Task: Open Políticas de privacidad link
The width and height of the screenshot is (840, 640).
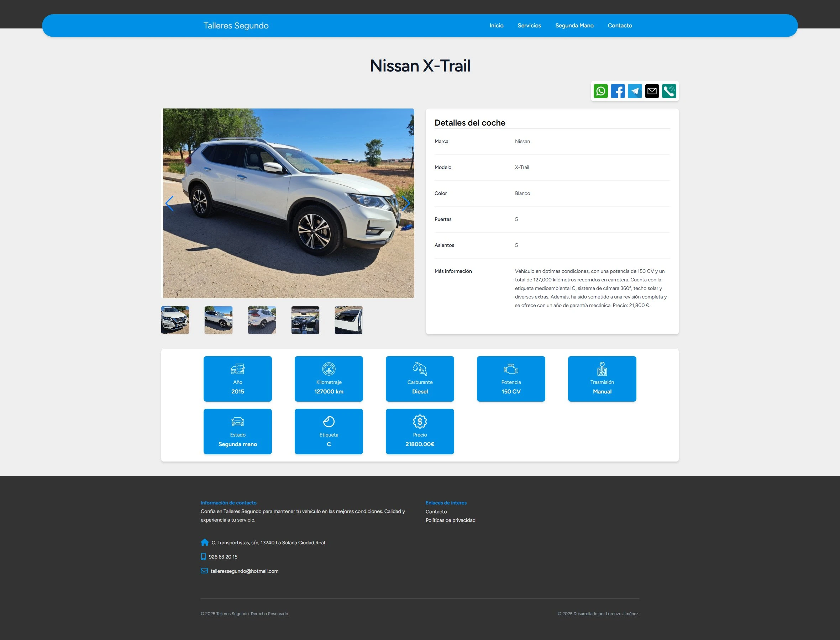Action: 451,520
